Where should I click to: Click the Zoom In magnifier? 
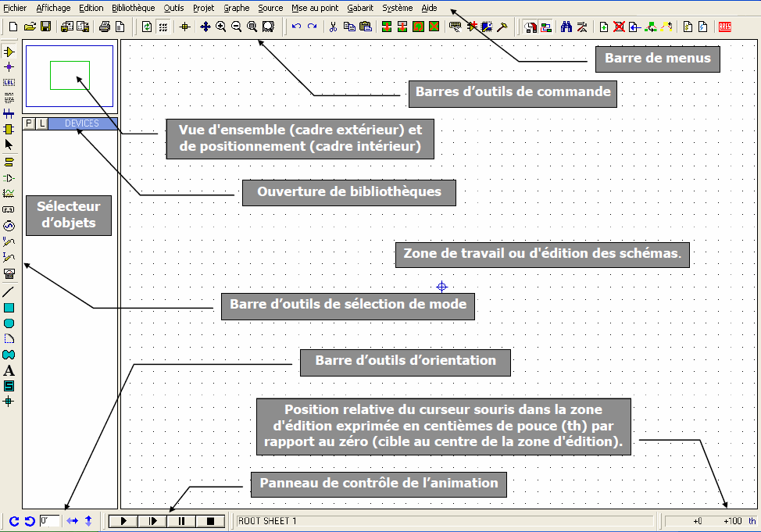(221, 27)
